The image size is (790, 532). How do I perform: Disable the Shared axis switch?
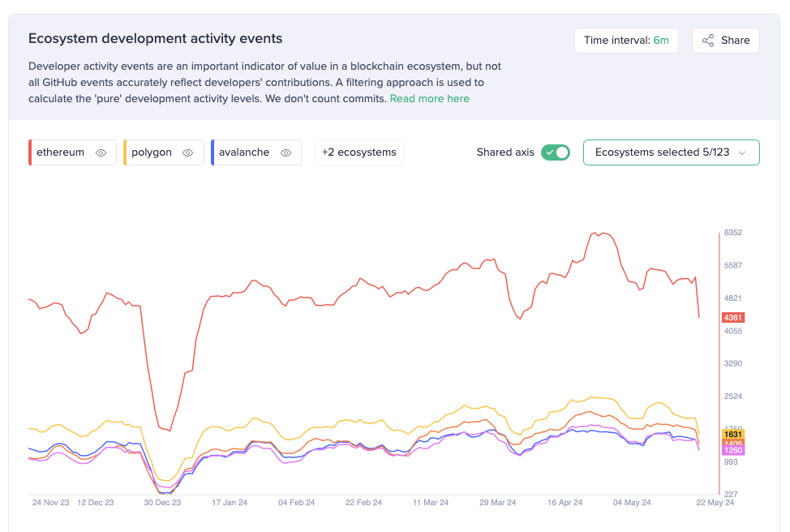[556, 152]
